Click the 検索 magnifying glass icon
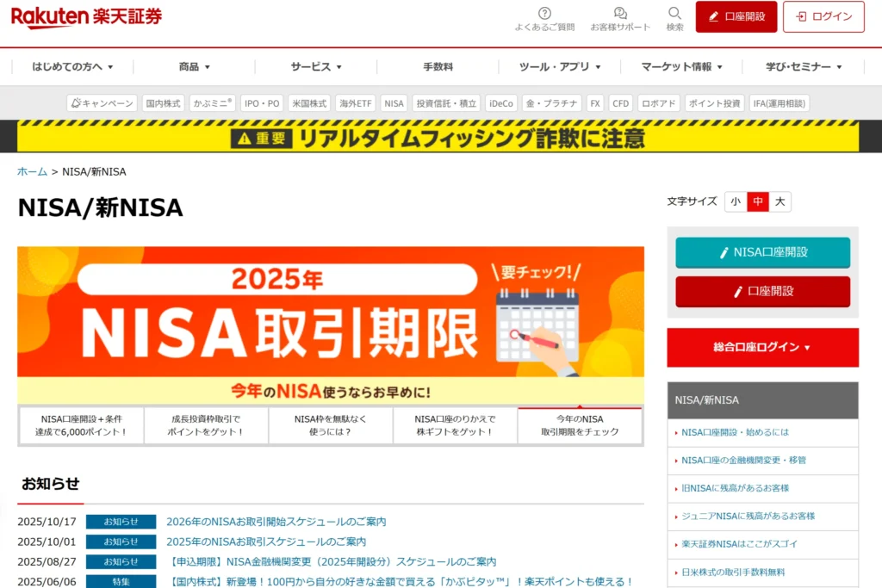882x588 pixels. tap(674, 13)
